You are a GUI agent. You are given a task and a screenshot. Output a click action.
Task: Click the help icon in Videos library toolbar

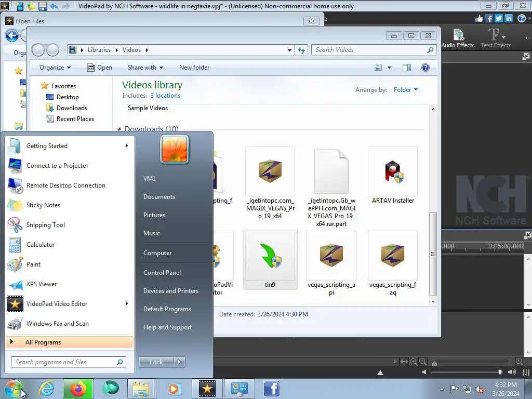pyautogui.click(x=425, y=68)
